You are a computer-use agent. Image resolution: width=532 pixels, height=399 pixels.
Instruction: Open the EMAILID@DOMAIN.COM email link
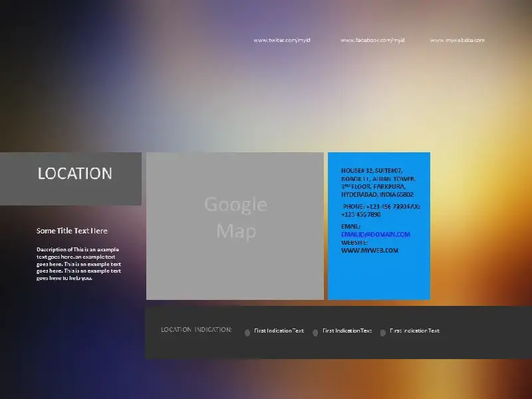click(376, 234)
